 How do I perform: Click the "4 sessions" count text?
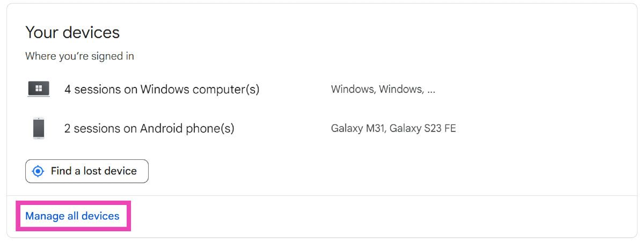(92, 89)
